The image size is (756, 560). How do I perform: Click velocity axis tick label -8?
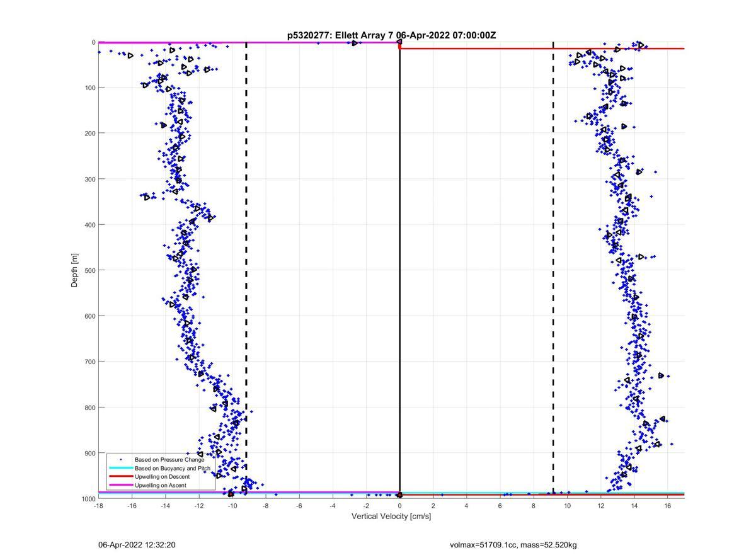click(x=265, y=506)
